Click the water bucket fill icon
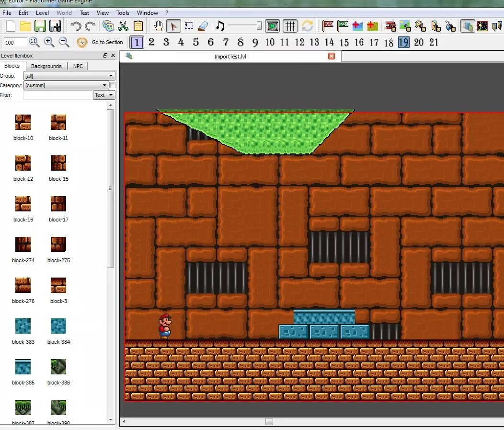 [450, 26]
